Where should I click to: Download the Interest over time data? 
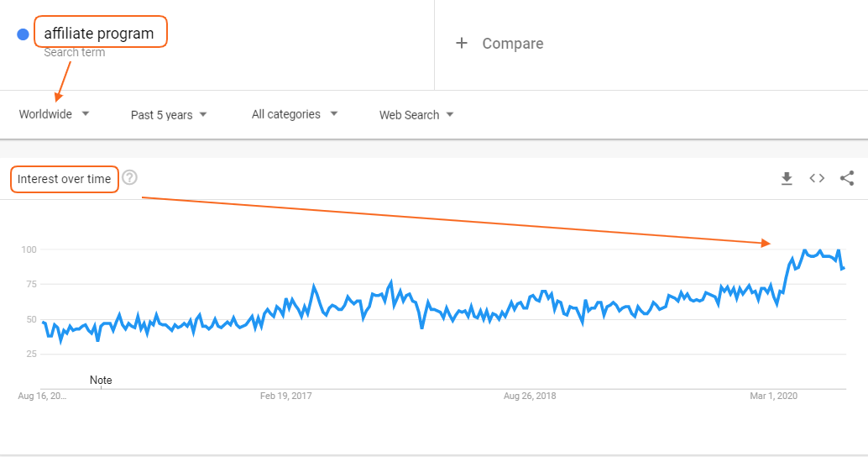787,178
